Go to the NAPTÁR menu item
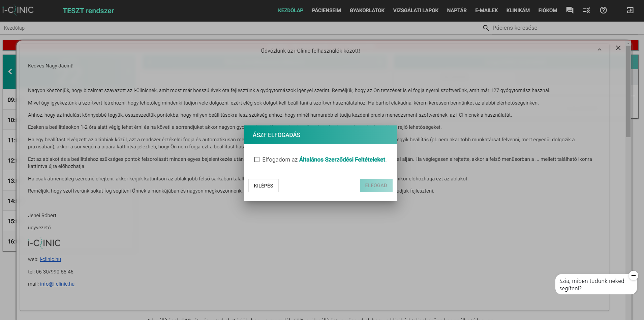 [456, 10]
